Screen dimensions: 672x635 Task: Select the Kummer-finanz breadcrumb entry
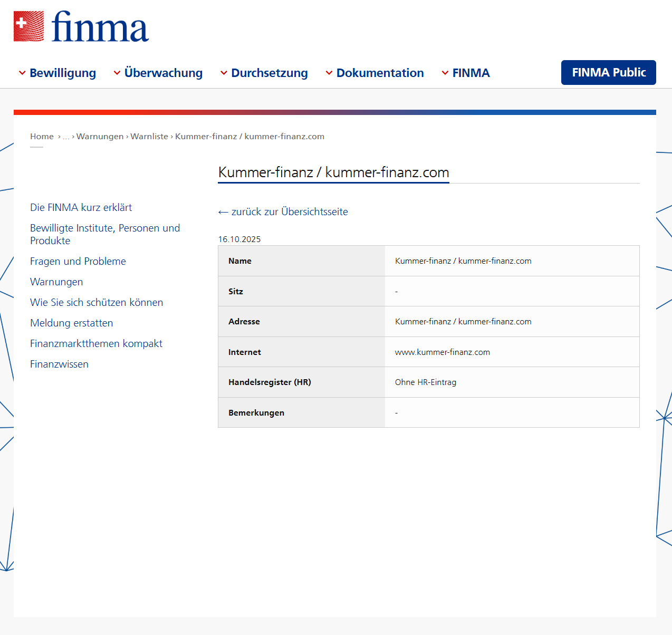249,136
